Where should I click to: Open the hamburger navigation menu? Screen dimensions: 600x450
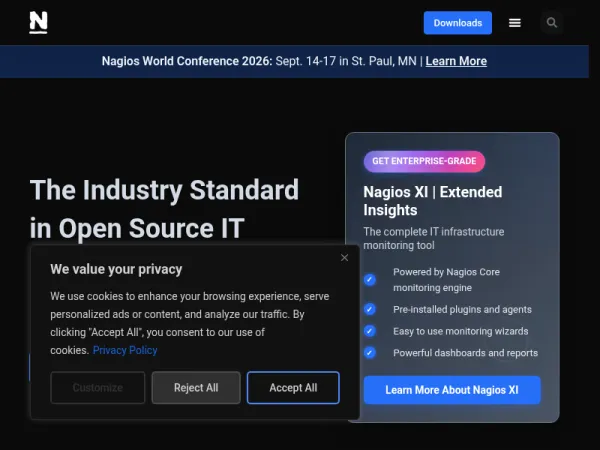pyautogui.click(x=515, y=23)
